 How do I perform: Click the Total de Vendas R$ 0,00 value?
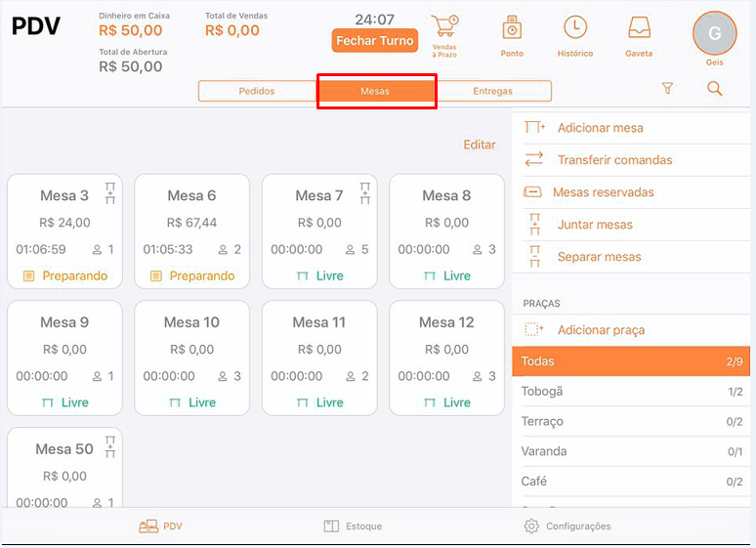click(x=231, y=30)
